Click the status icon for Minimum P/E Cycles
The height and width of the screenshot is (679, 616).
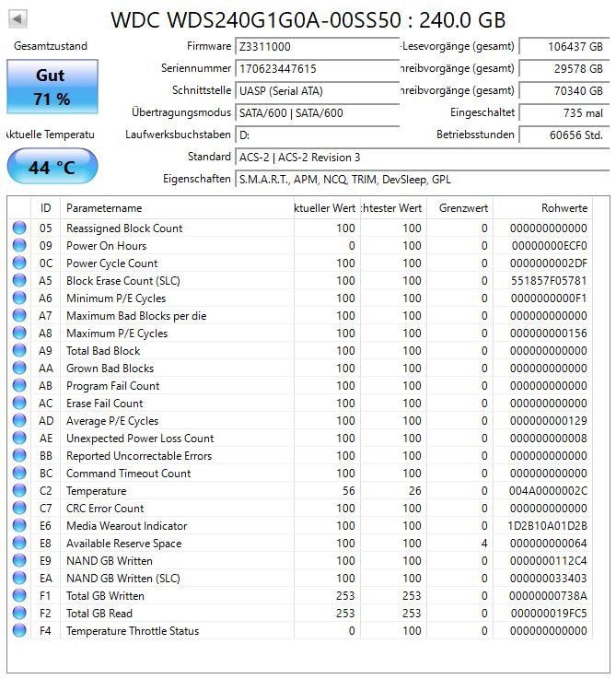point(19,298)
